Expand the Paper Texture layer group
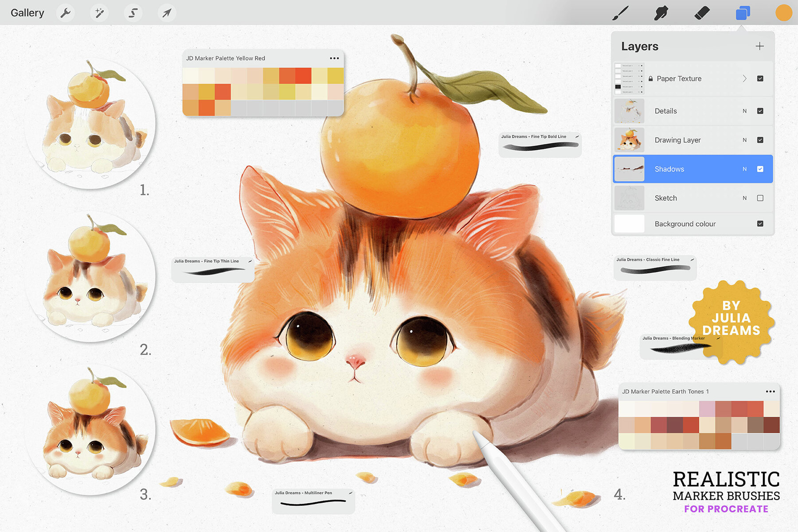The height and width of the screenshot is (532, 798). [x=745, y=78]
